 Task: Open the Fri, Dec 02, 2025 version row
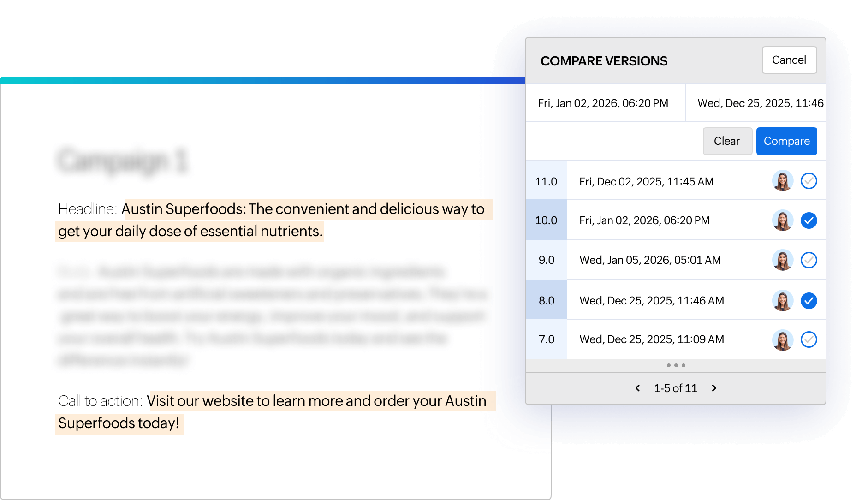[646, 182]
